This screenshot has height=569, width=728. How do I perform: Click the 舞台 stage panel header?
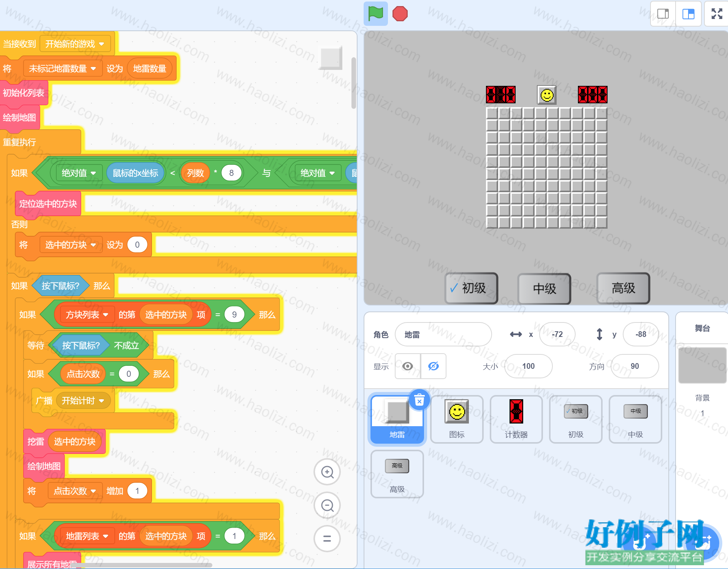702,328
